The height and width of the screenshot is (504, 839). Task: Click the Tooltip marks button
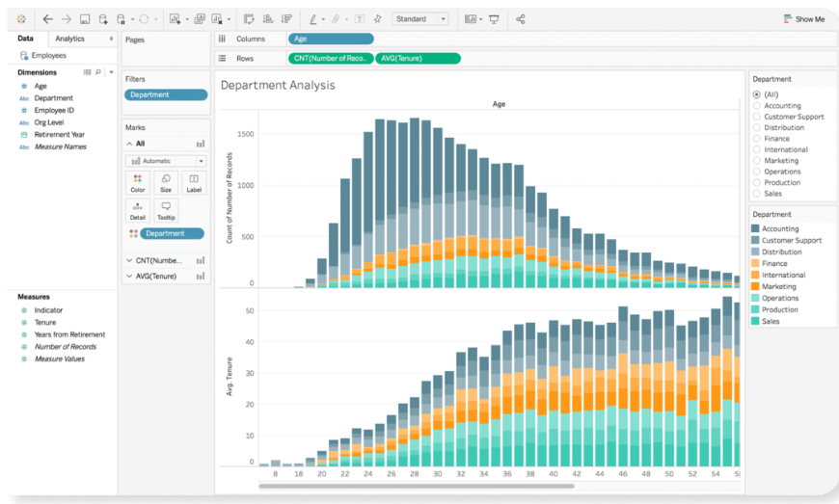point(166,210)
